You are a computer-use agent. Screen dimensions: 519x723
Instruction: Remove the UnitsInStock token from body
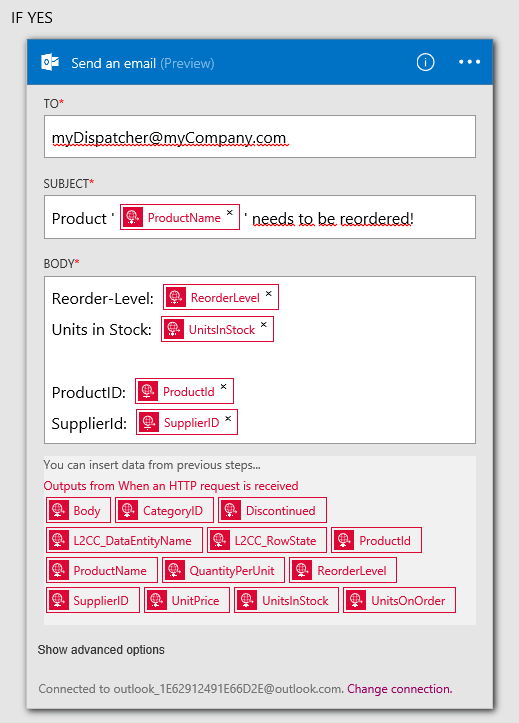coord(264,325)
